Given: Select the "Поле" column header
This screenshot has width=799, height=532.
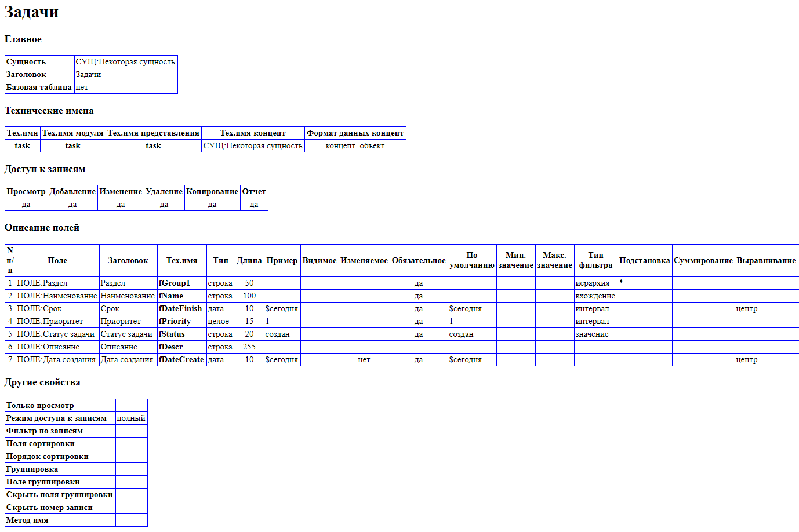Looking at the screenshot, I should pos(57,260).
